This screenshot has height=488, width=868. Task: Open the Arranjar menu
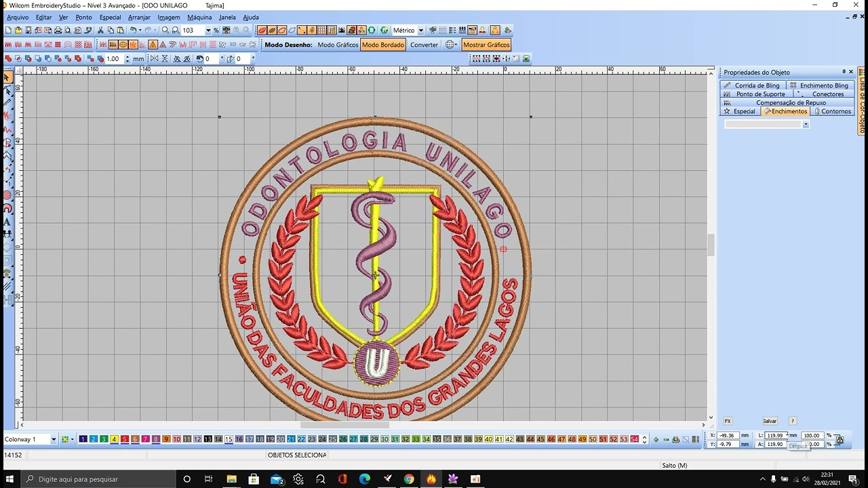click(x=139, y=17)
